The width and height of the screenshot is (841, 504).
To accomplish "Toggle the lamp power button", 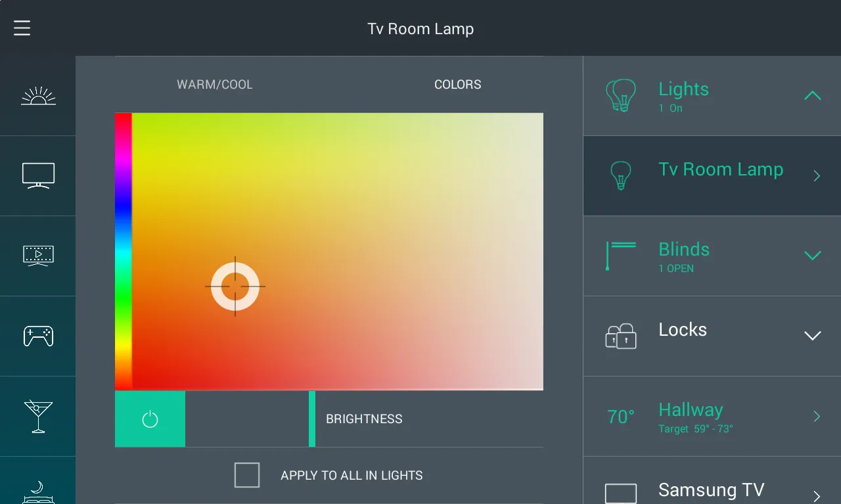I will 150,419.
